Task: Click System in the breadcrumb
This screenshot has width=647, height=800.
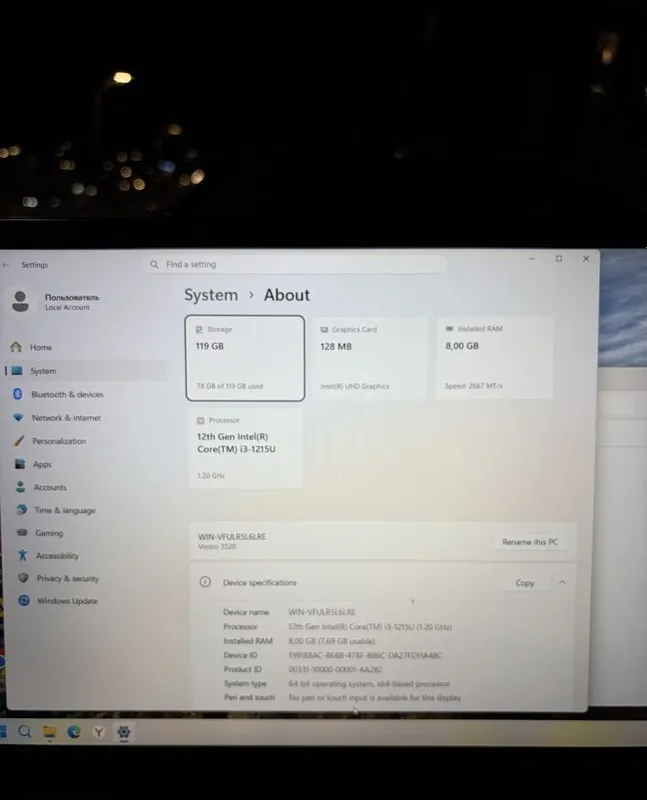Action: [211, 295]
